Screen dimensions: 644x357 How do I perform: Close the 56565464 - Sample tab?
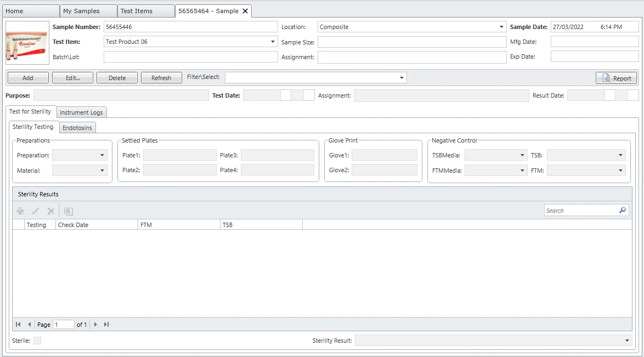tap(245, 11)
